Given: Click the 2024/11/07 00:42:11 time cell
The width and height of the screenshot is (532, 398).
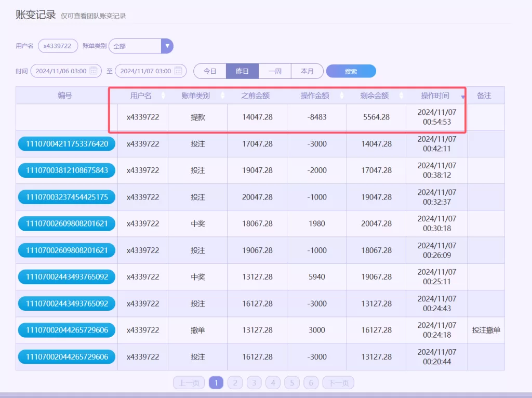Looking at the screenshot, I should pos(436,144).
